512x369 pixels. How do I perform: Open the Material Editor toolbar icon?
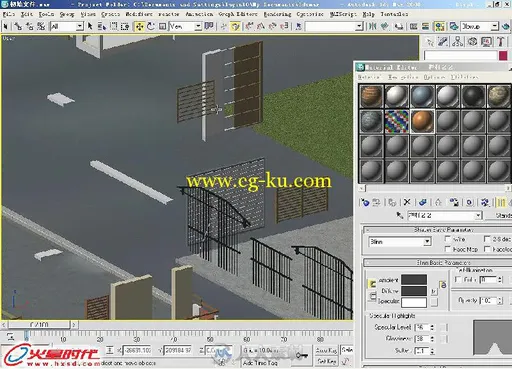[x=439, y=26]
